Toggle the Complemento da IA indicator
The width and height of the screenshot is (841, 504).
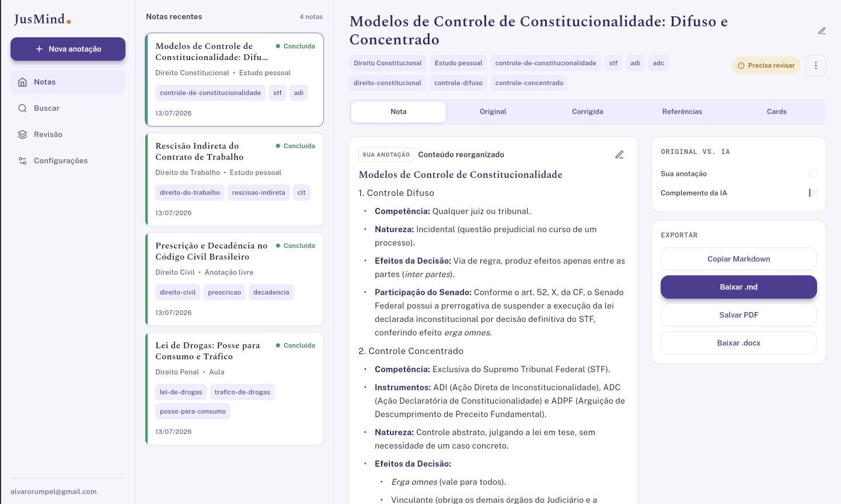(x=812, y=193)
